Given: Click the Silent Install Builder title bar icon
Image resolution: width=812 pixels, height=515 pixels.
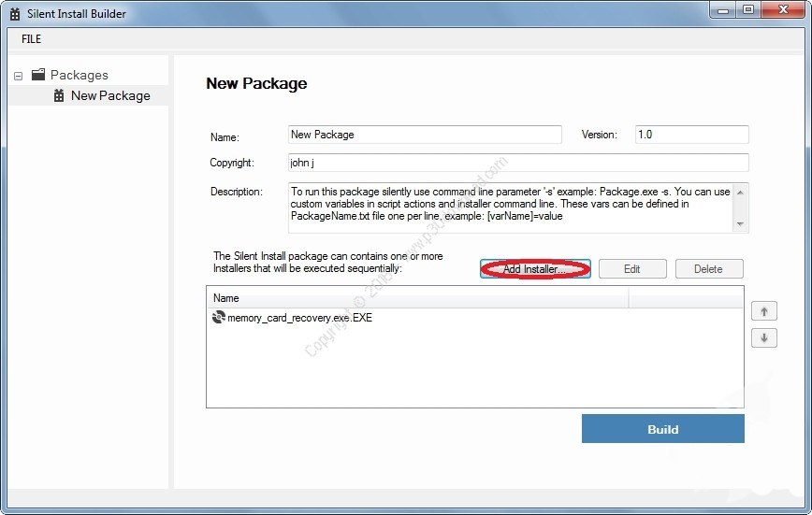Looking at the screenshot, I should pyautogui.click(x=15, y=13).
